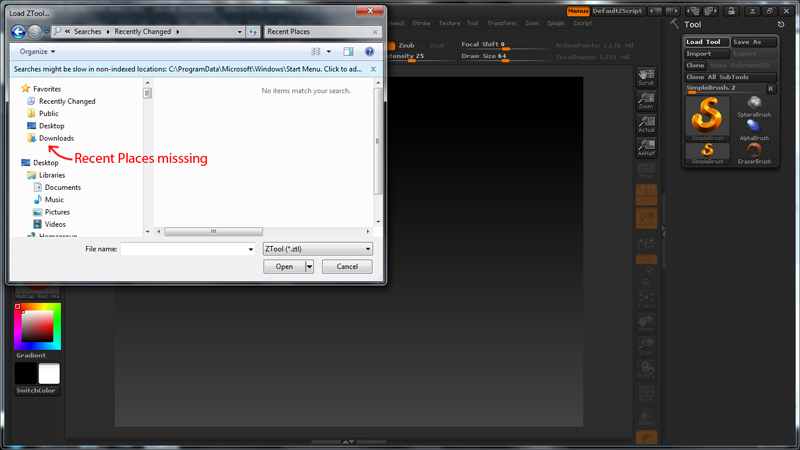Expand the chevron after Searches breadcrumb
This screenshot has height=450, width=800.
point(108,32)
